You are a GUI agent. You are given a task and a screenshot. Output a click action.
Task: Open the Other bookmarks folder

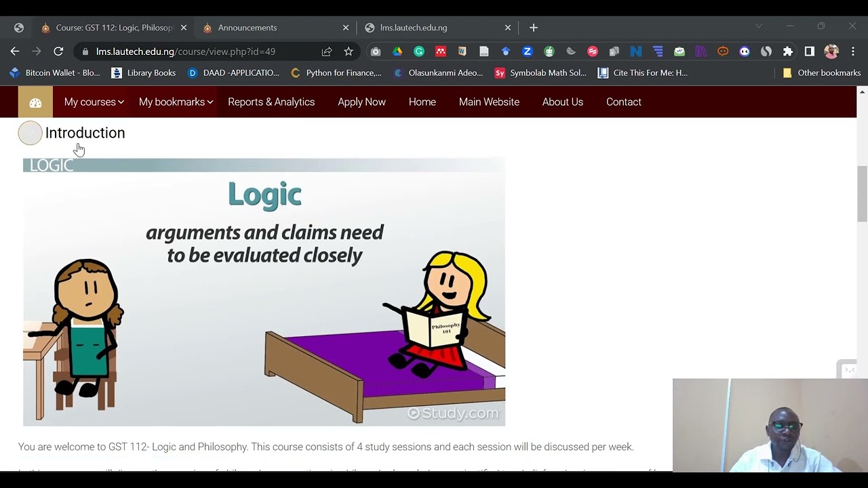(821, 73)
